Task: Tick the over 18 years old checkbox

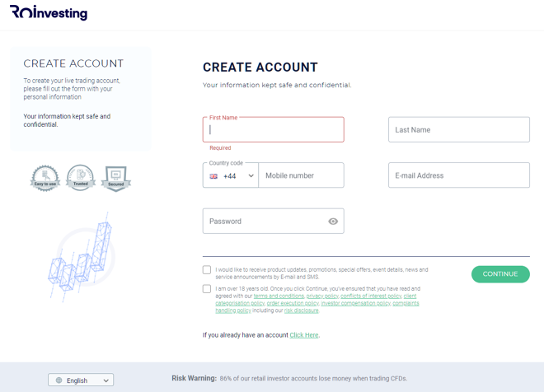Action: (207, 289)
